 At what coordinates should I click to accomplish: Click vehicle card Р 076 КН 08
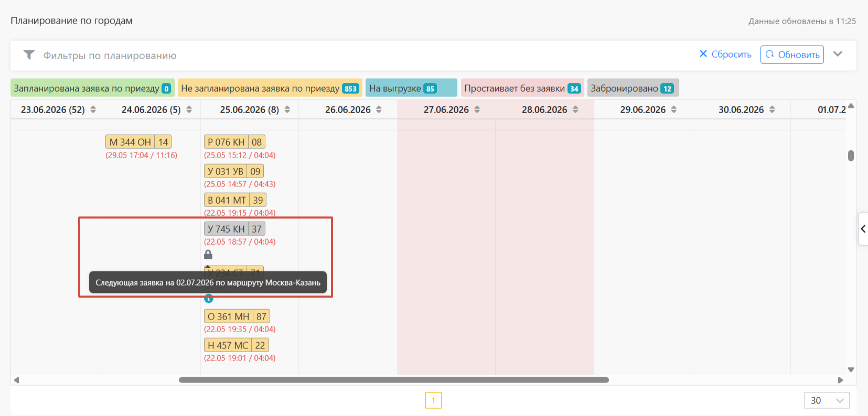234,142
